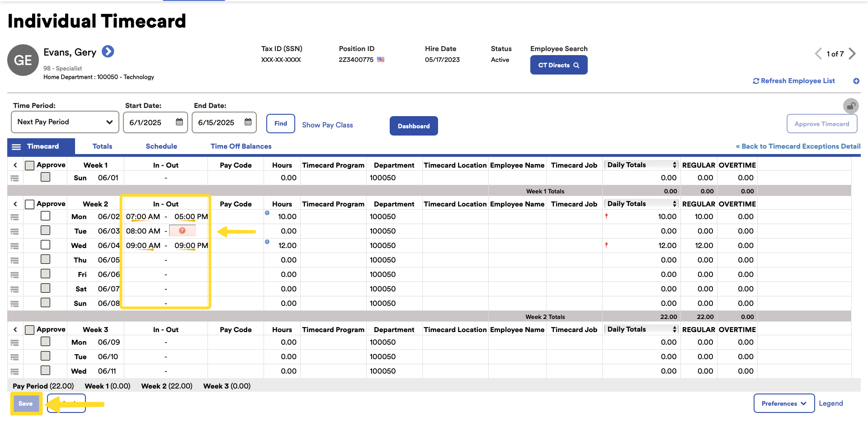
Task: Click the plus icon beside Refresh Employee List
Action: click(856, 81)
